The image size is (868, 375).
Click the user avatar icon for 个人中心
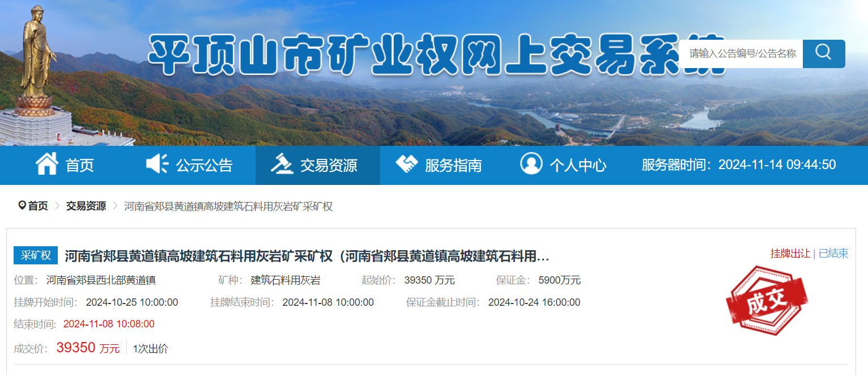tap(531, 165)
